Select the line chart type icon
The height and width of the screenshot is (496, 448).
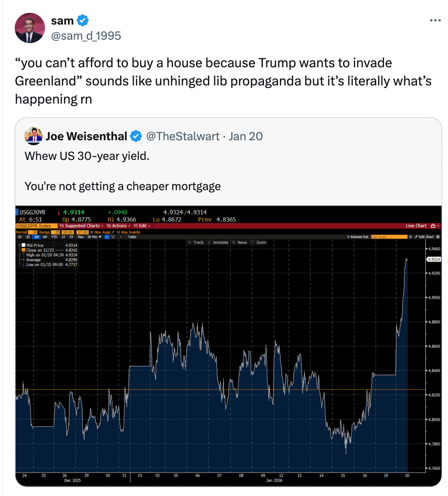[x=107, y=237]
